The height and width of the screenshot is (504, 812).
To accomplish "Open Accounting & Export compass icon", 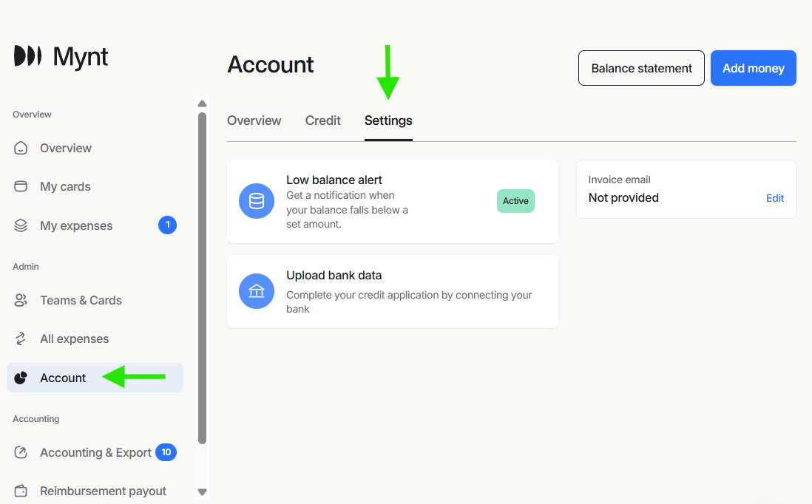I will click(x=20, y=452).
